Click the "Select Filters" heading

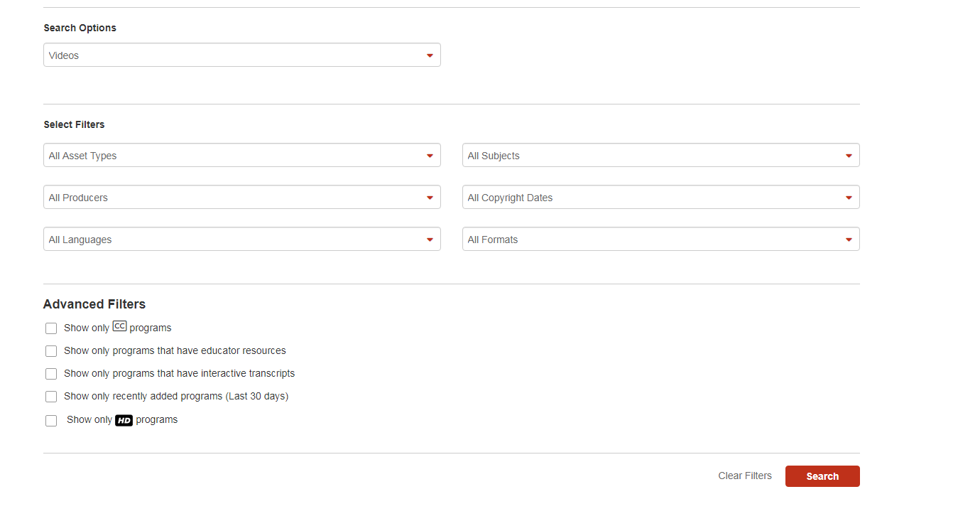click(x=74, y=124)
